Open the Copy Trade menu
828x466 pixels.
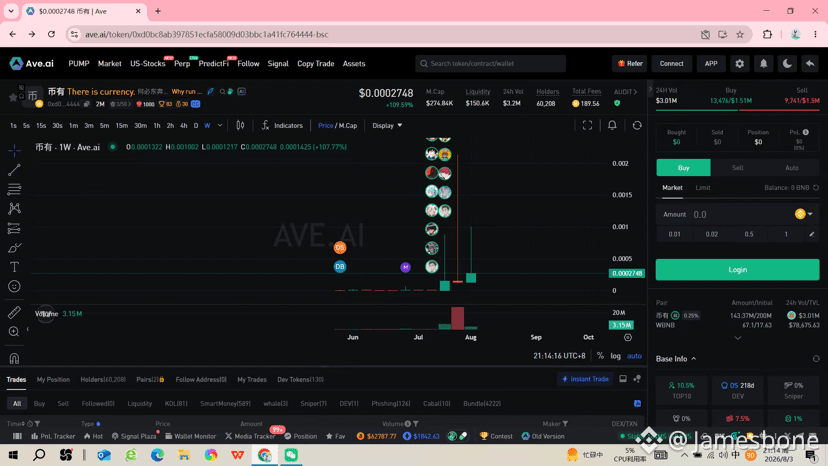[315, 63]
